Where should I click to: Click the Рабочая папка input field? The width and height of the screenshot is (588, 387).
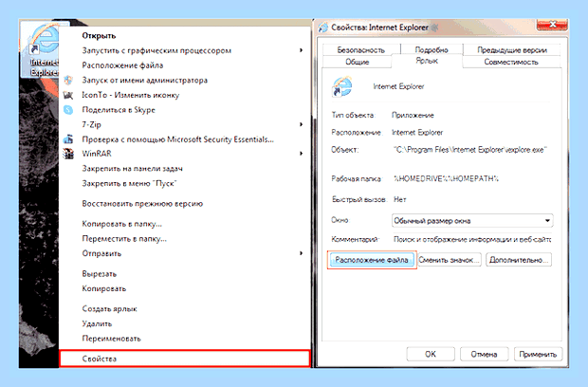pyautogui.click(x=471, y=179)
